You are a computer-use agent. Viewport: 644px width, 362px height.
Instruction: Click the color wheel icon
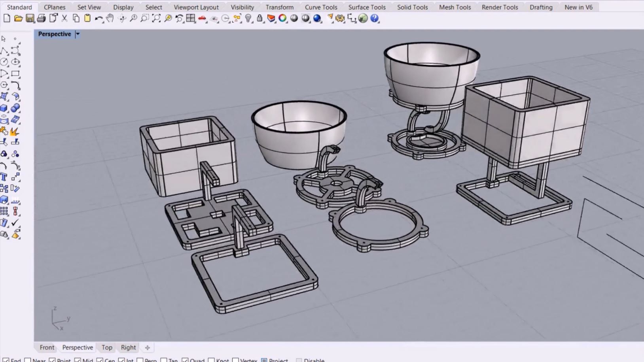(x=282, y=18)
